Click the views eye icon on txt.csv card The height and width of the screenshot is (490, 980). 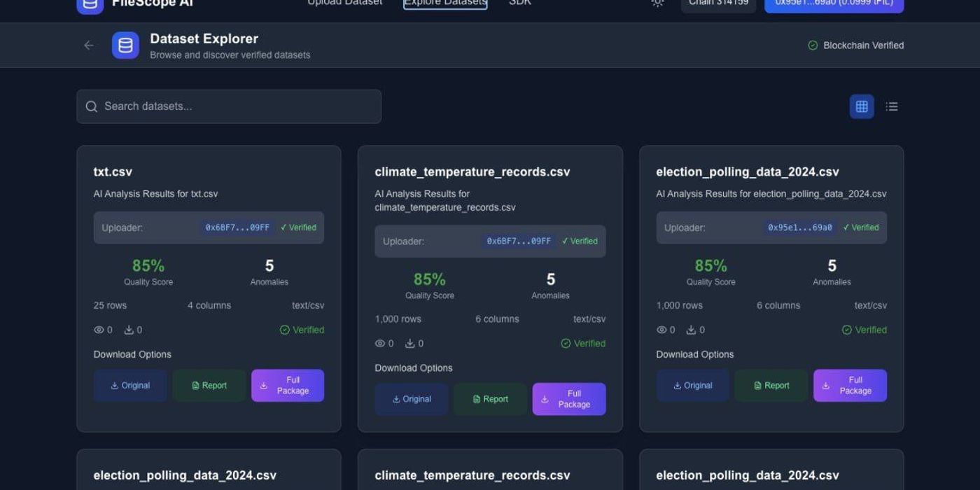click(99, 330)
